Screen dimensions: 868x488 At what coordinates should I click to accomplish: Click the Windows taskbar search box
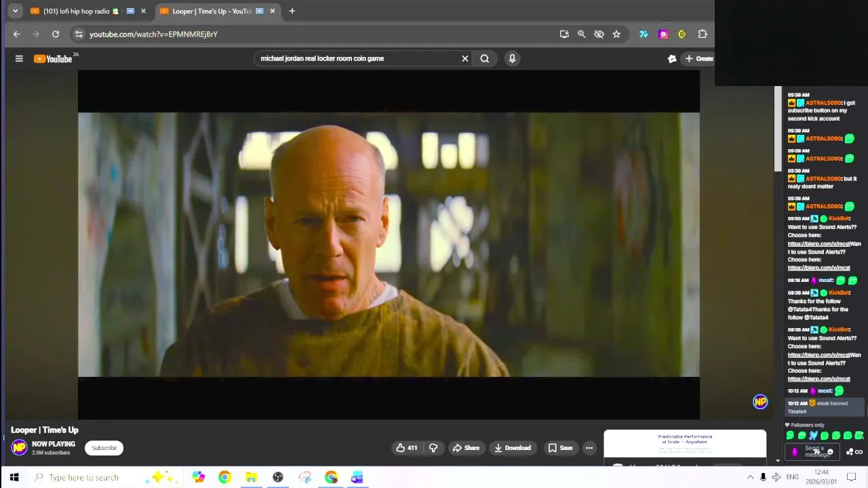[105, 477]
